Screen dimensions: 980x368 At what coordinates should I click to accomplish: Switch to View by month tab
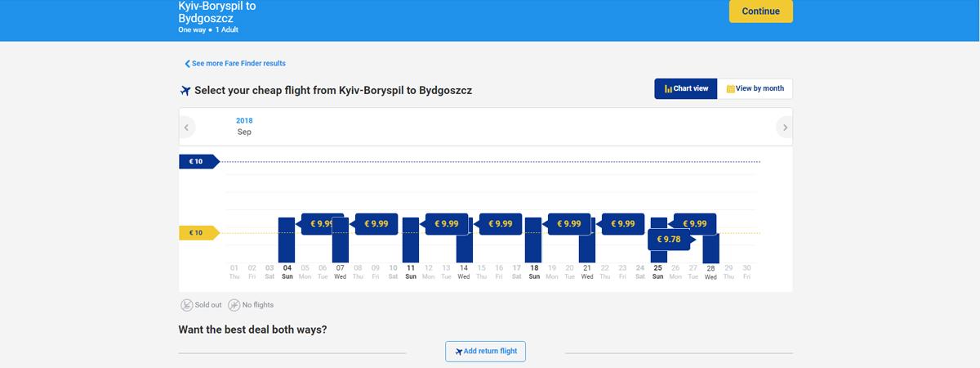755,88
